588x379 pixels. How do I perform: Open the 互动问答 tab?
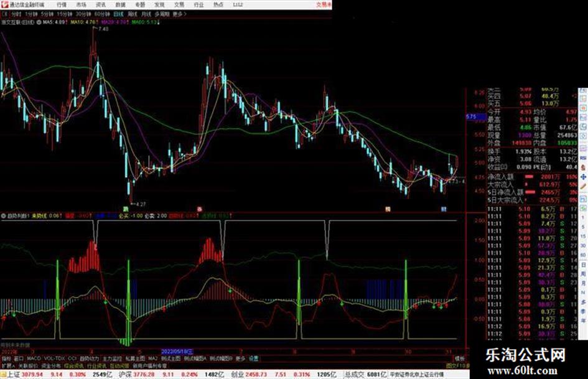coord(119,365)
